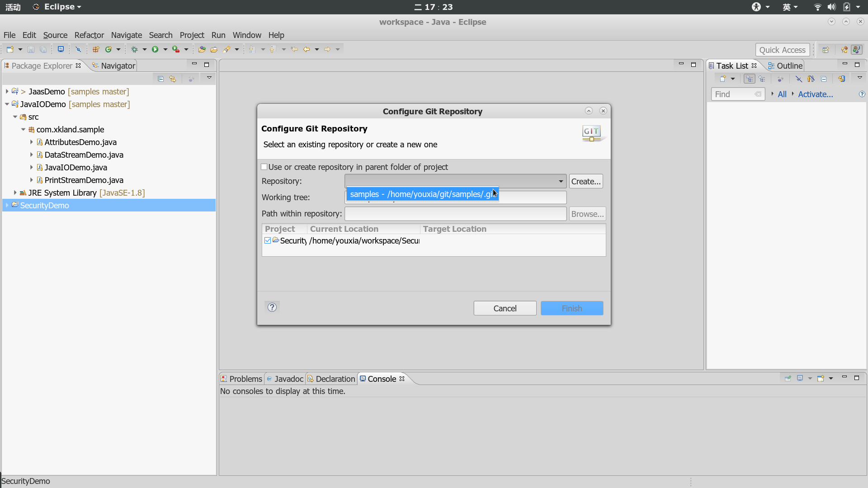Click the Open Console icon
This screenshot has width=868, height=488.
821,378
